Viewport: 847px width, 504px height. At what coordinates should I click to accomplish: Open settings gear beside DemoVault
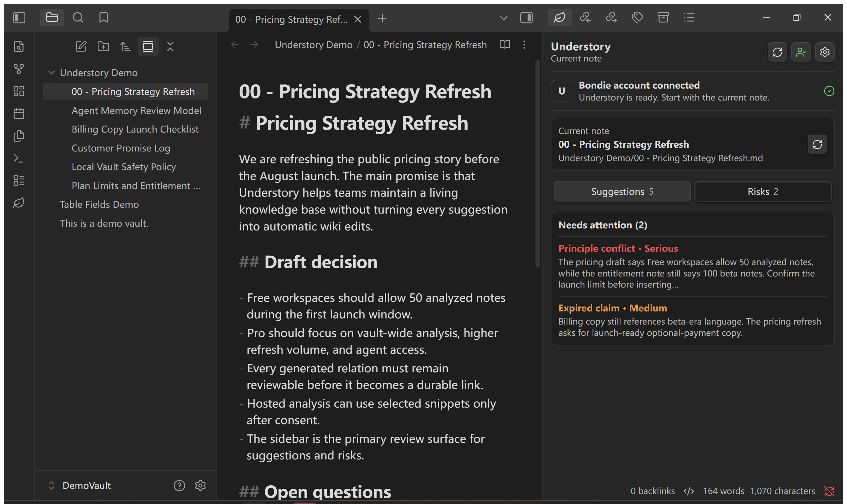point(201,485)
